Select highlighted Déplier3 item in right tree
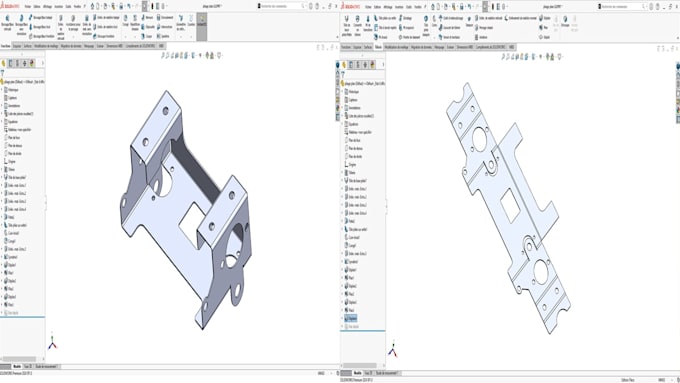The height and width of the screenshot is (383, 680). (x=351, y=318)
